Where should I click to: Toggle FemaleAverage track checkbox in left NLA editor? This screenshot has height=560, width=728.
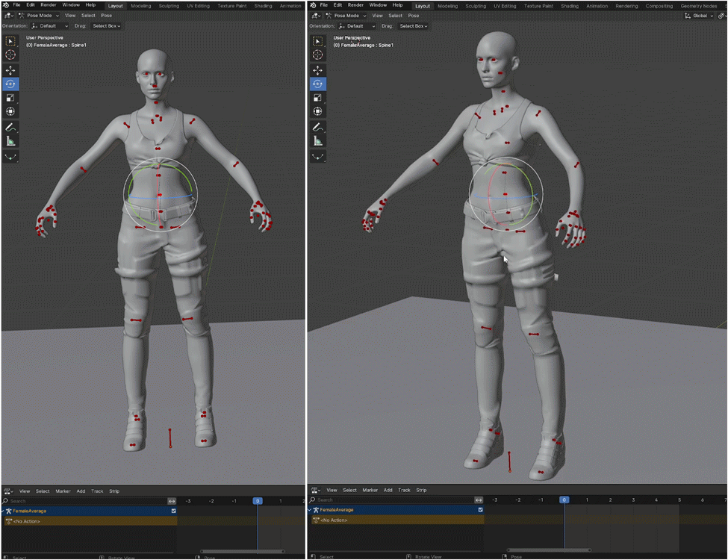point(173,511)
